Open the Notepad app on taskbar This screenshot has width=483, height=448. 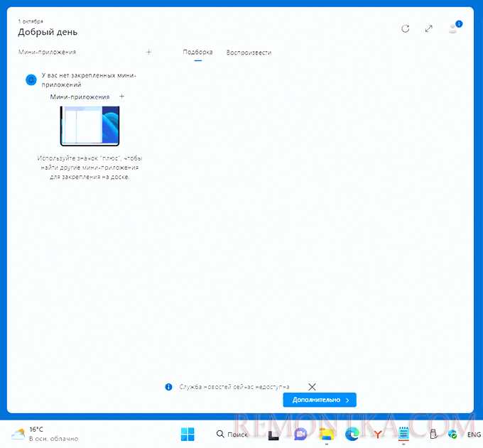pos(403,434)
